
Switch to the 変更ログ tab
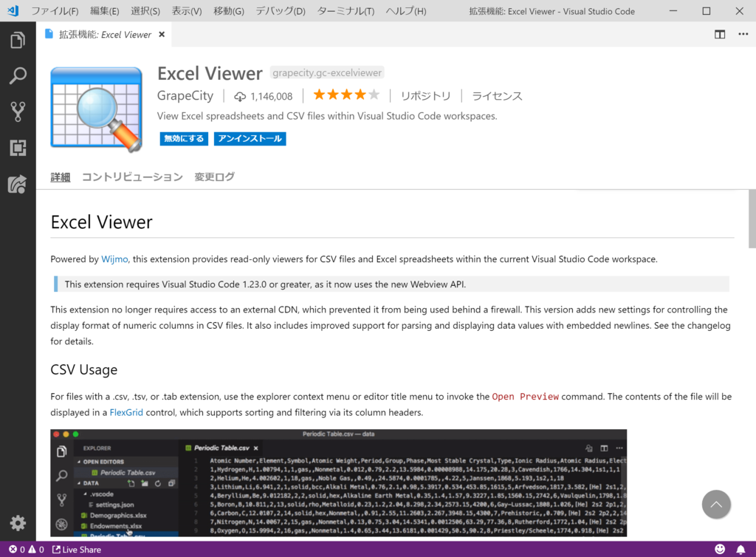coord(215,177)
